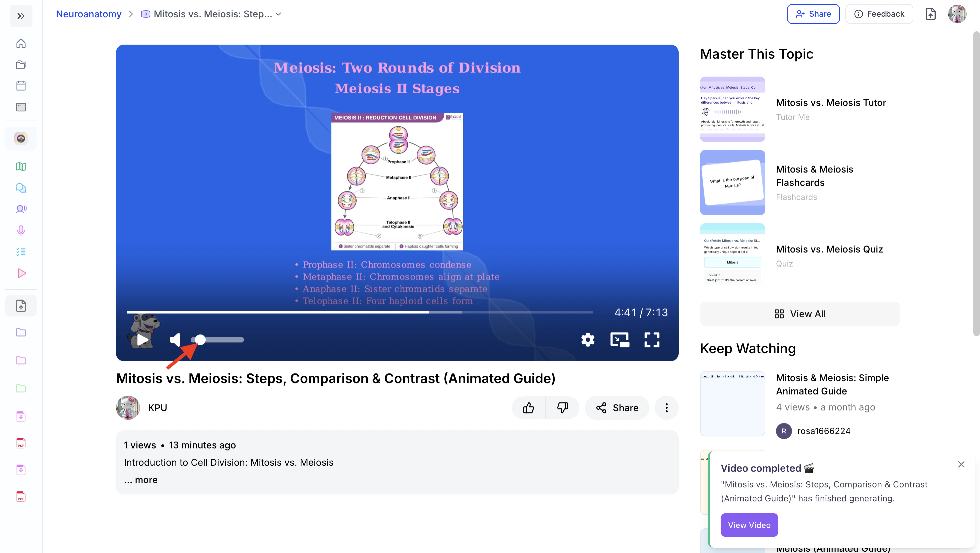The height and width of the screenshot is (553, 980).
Task: Open the Mitosis vs. Meiosis Tutor thumbnail
Action: pos(732,109)
